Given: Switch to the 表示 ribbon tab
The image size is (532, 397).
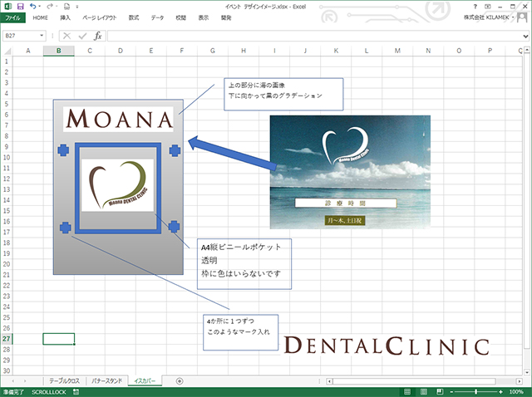Looking at the screenshot, I should [x=203, y=17].
